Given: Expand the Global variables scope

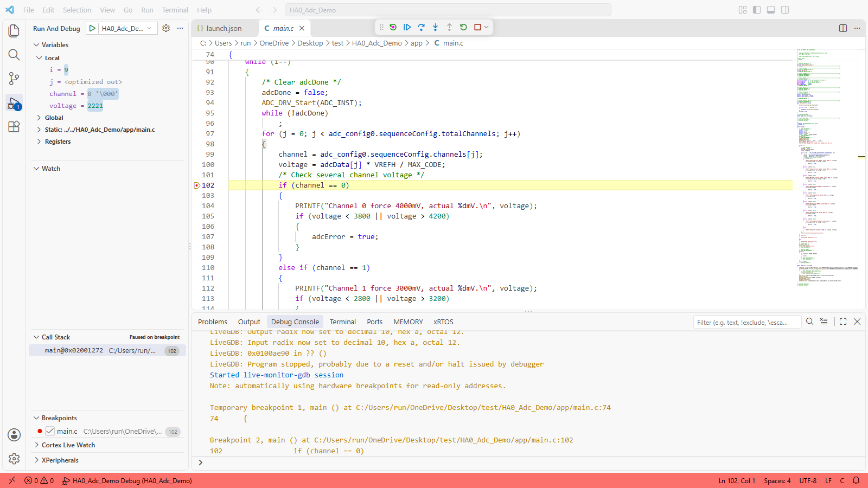Looking at the screenshot, I should point(39,118).
